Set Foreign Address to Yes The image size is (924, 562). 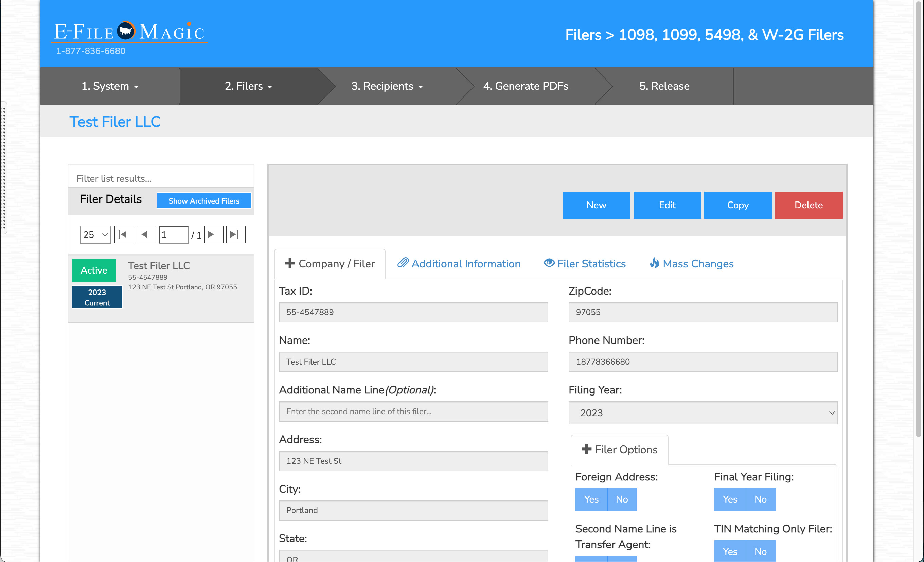click(591, 499)
